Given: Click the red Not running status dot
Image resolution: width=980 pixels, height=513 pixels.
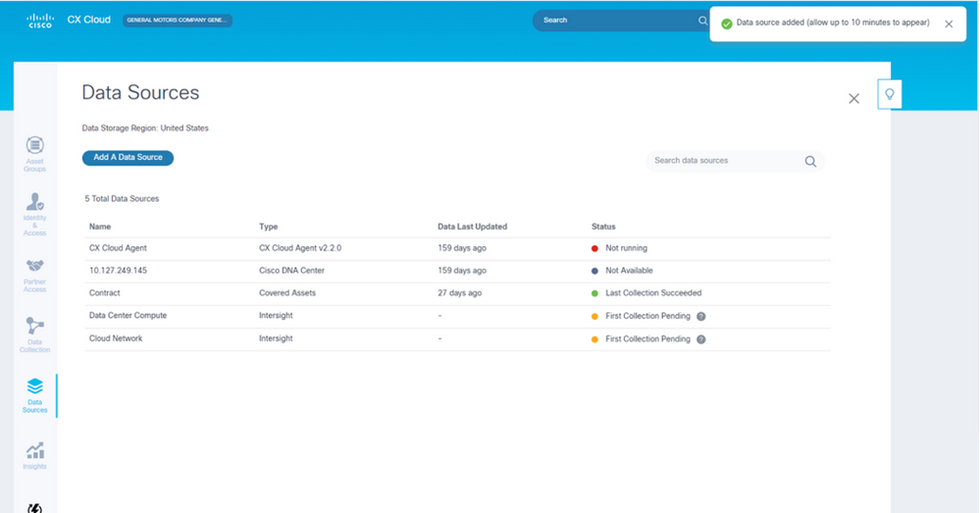Looking at the screenshot, I should click(x=595, y=249).
